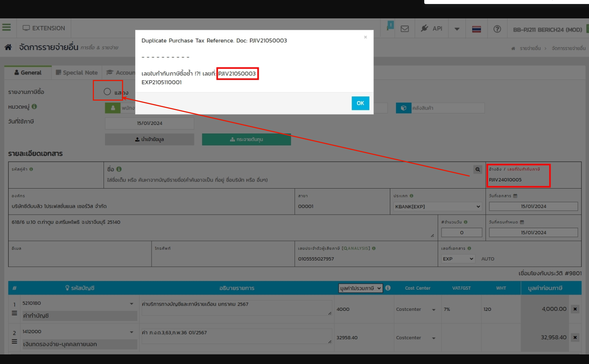Click the tax date field 15/01/2024
Viewport: 589px width, 364px height.
pos(150,123)
